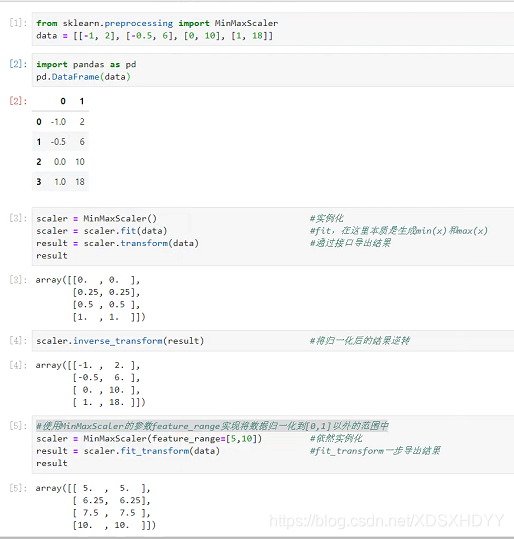Click the 'scaler = MinMaxScaler()' line in cell 3
This screenshot has width=514, height=539.
(x=97, y=219)
